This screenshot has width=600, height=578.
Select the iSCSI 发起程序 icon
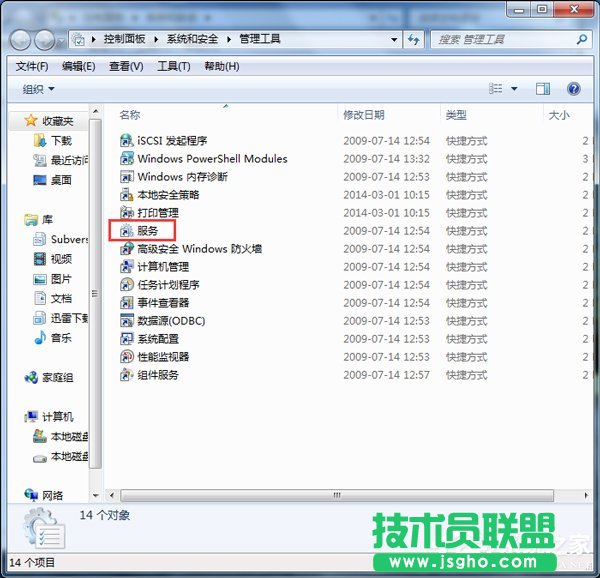127,141
